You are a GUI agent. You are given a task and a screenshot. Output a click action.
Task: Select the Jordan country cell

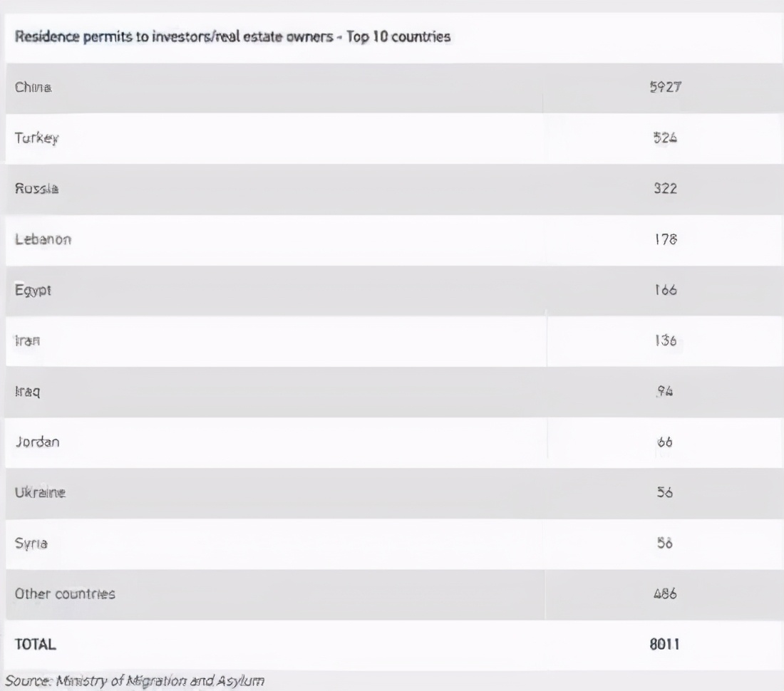pos(37,442)
